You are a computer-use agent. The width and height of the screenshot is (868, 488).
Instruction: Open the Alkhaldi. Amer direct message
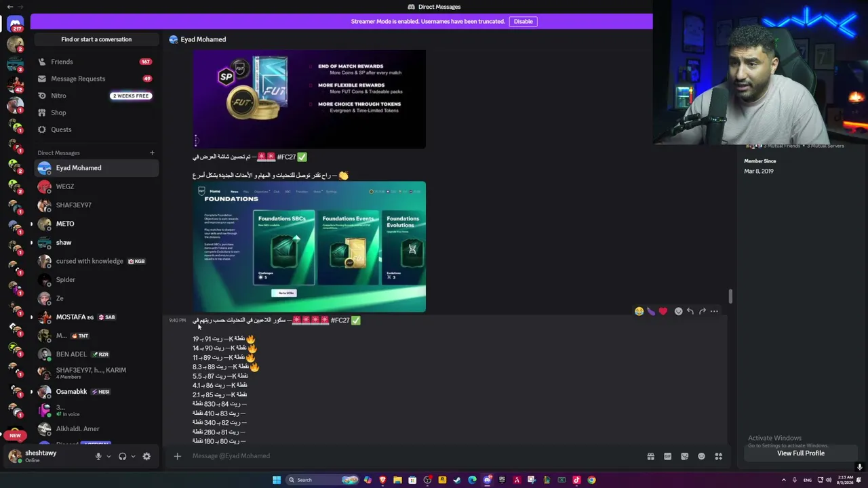(x=96, y=429)
